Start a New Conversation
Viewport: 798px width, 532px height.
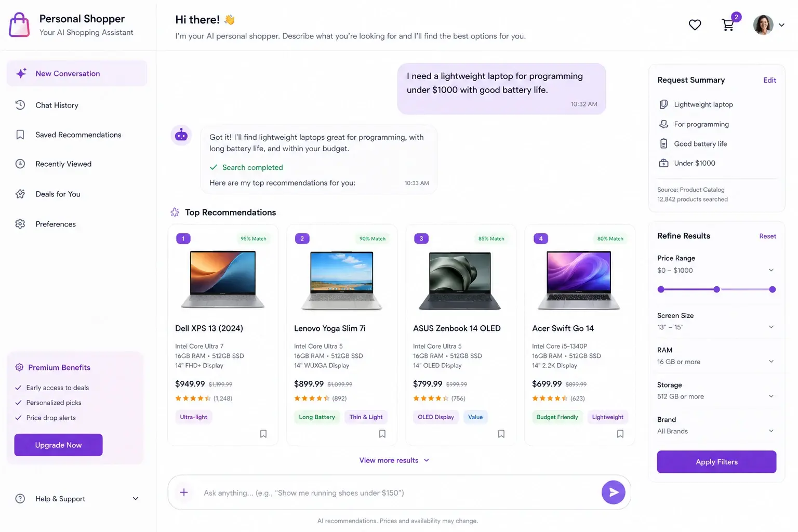click(77, 73)
